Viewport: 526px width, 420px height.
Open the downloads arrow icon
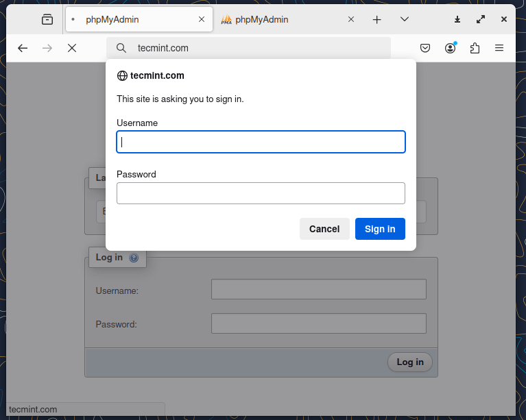click(457, 20)
